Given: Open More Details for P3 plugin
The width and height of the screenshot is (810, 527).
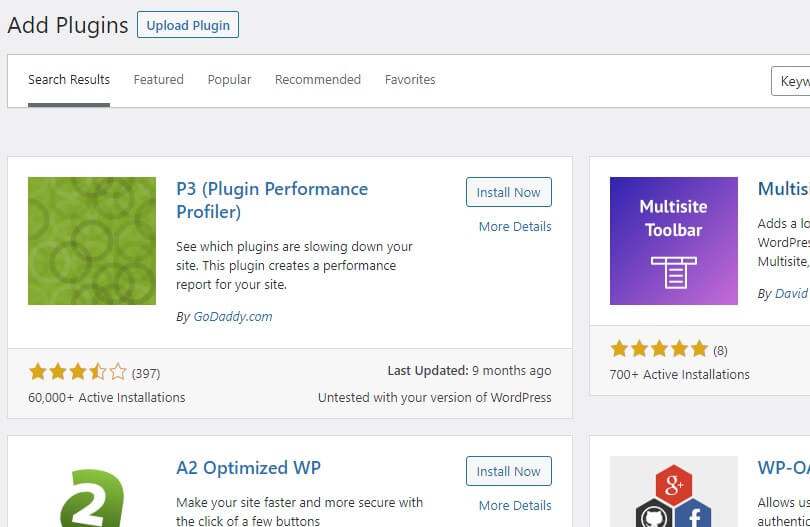Looking at the screenshot, I should 515,226.
